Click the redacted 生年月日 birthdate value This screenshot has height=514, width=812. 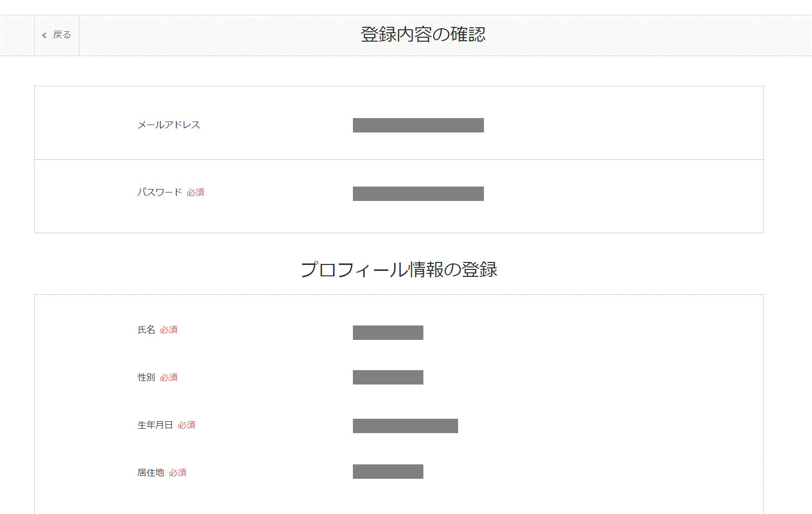coord(405,426)
